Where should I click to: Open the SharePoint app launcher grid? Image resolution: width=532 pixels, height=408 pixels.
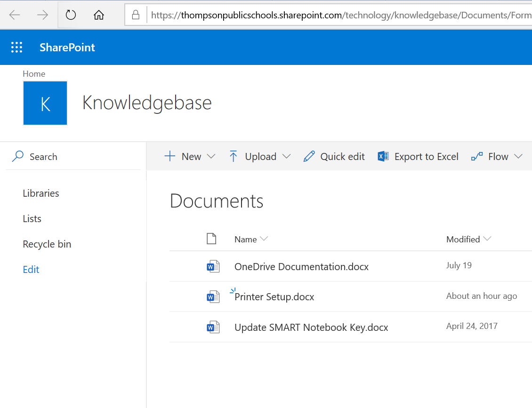[16, 47]
